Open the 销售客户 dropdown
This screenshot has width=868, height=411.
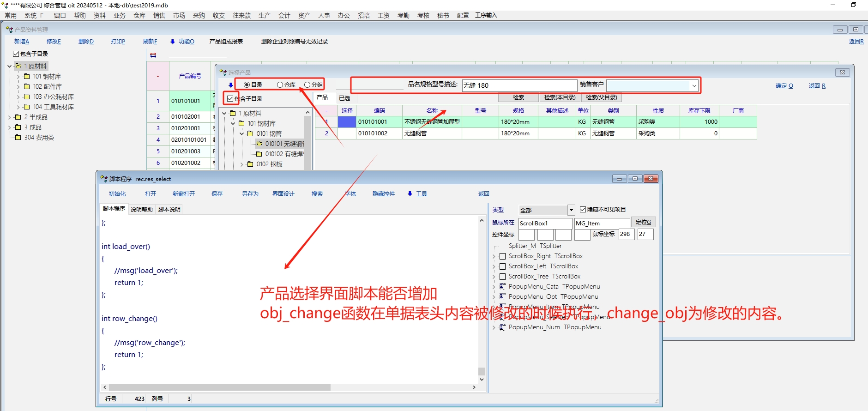click(694, 85)
